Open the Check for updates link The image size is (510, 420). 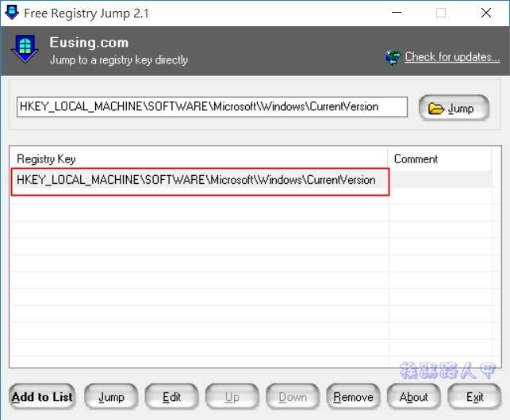[452, 57]
